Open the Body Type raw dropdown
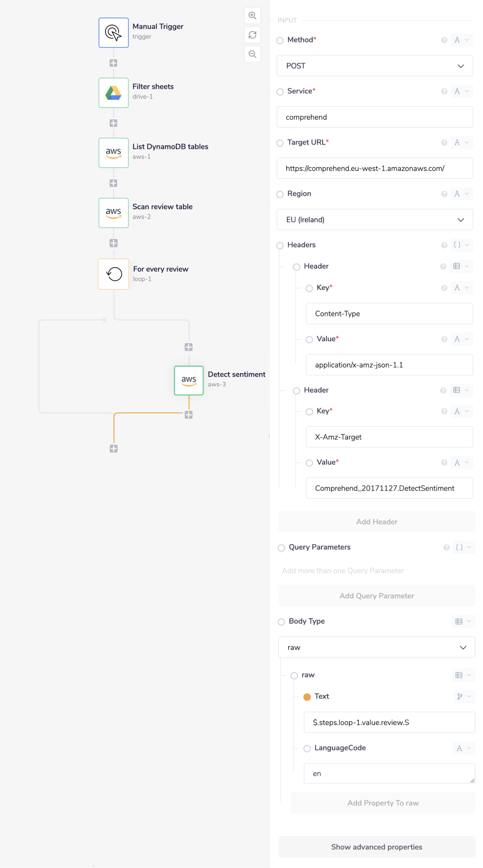Viewport: 483px width, 868px height. pos(376,647)
